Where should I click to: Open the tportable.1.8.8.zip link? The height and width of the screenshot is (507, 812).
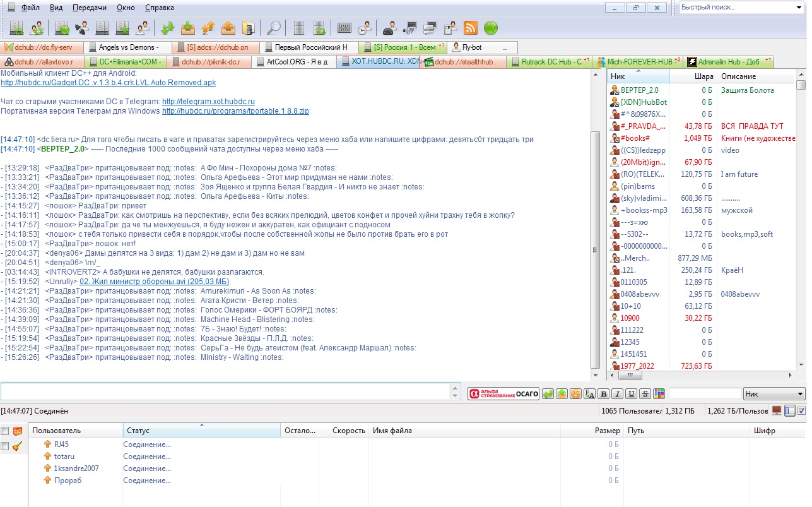click(x=235, y=111)
